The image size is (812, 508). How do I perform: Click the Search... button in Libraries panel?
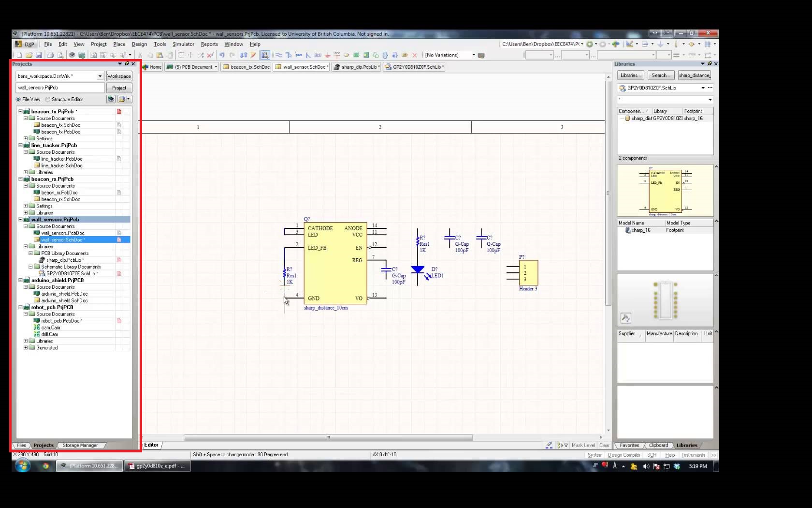(x=661, y=75)
